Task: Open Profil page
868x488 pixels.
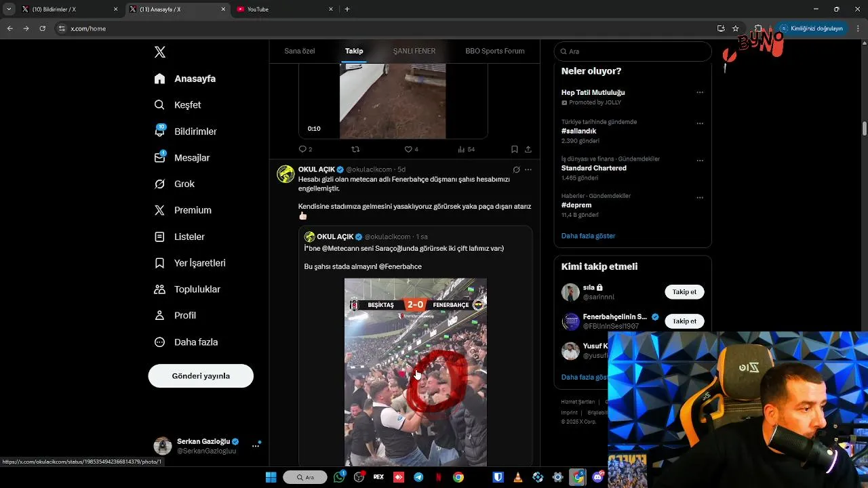Action: (175, 315)
